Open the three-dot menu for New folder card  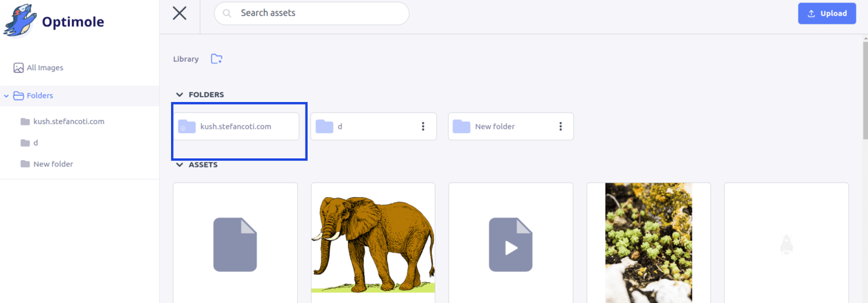560,126
